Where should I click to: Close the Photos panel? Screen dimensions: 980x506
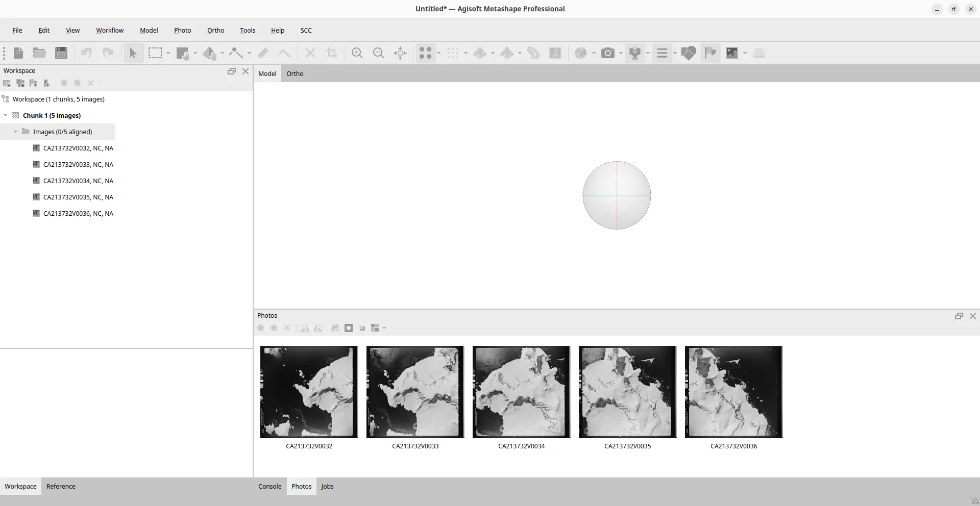[x=973, y=316]
